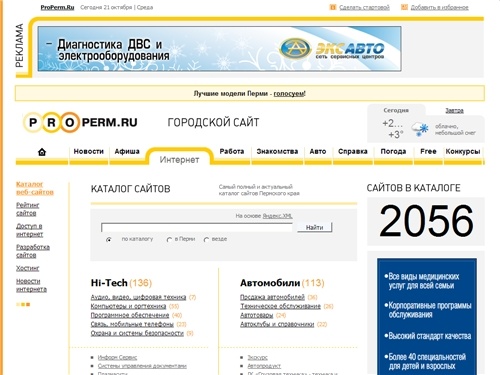The image size is (500, 375).
Task: Click the '+2…+3°' temperature text
Action: click(393, 129)
